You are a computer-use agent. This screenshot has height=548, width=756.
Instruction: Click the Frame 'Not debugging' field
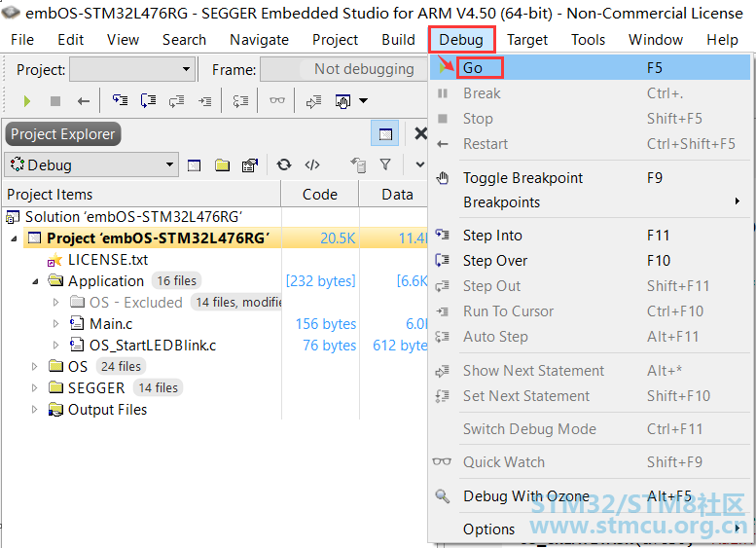coord(343,69)
